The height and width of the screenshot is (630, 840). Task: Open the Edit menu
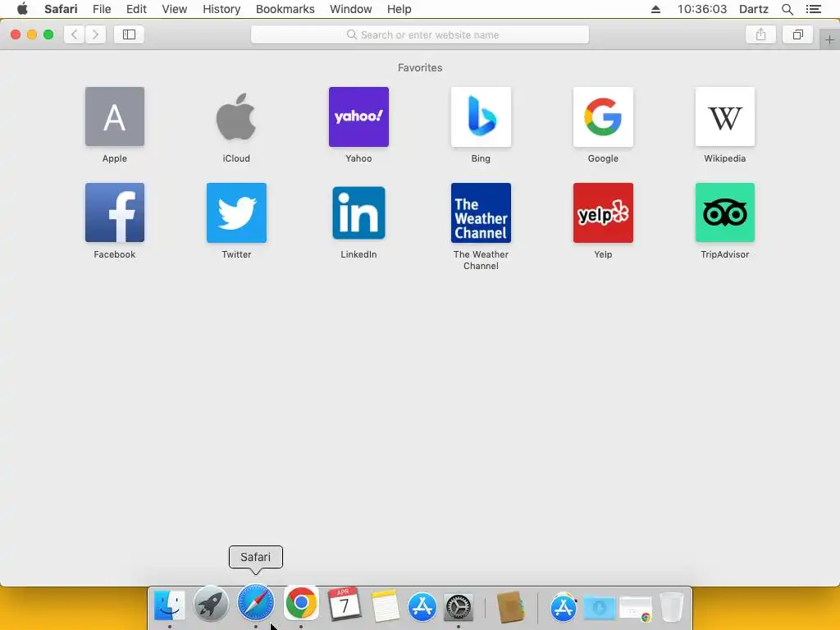coord(137,9)
